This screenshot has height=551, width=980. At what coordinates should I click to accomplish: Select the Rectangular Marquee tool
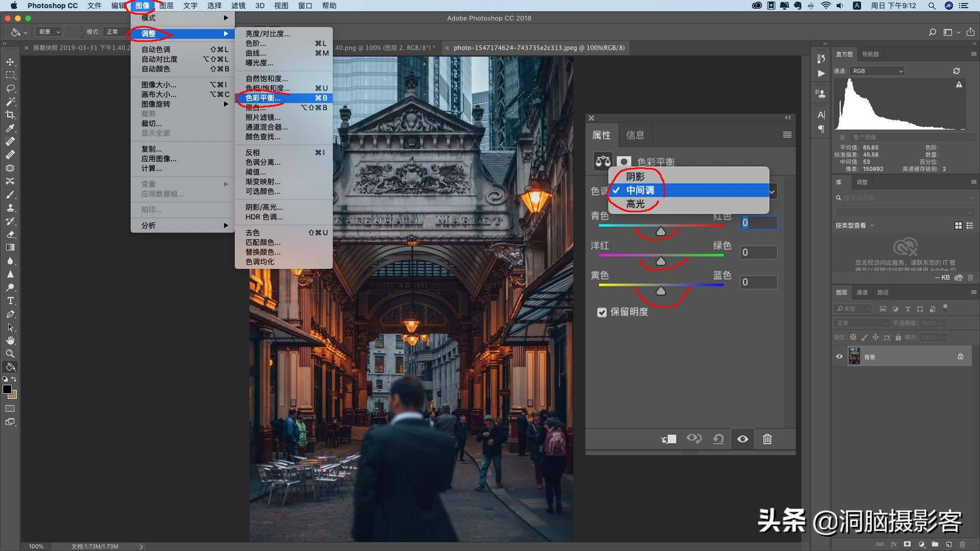point(10,75)
